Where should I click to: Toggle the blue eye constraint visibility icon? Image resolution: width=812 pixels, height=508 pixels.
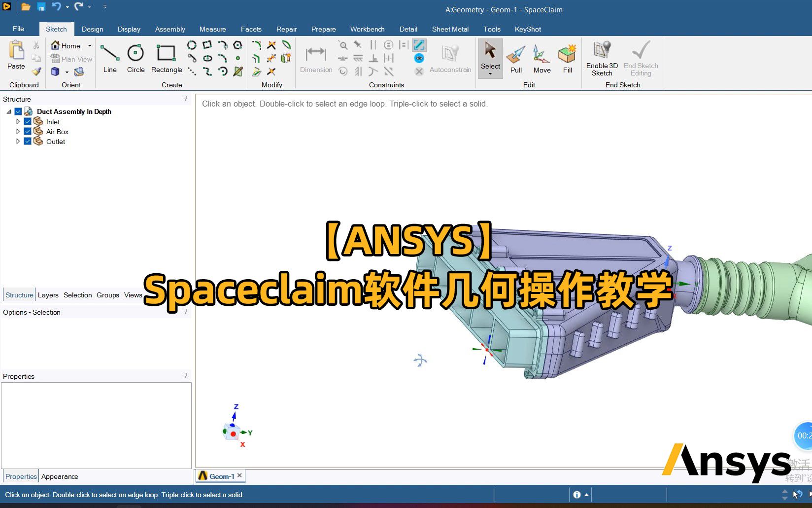point(419,58)
